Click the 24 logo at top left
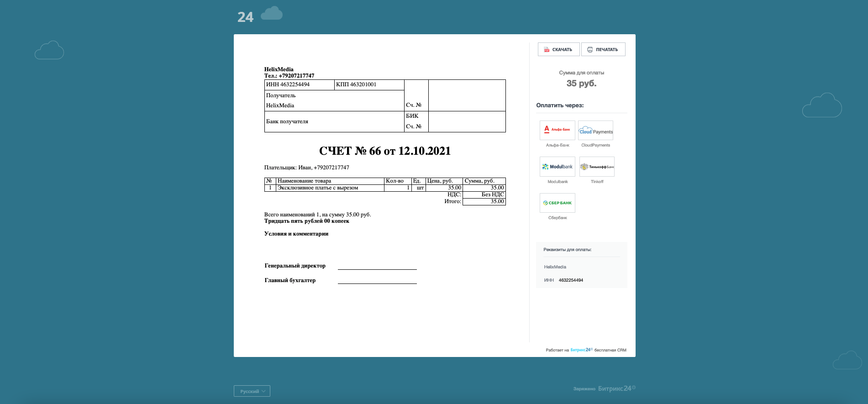The image size is (868, 404). (x=245, y=17)
